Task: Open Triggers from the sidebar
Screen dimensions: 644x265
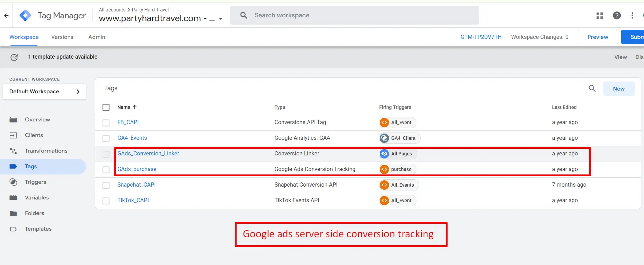Action: coord(35,182)
